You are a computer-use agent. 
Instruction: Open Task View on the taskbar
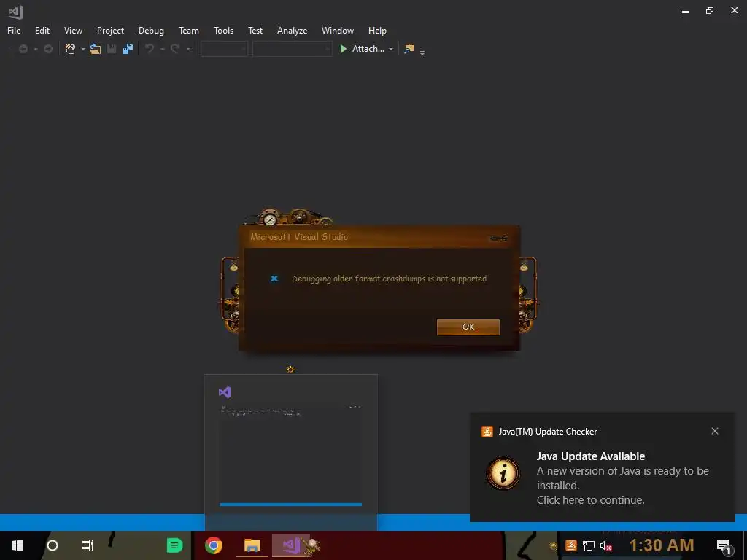(88, 545)
